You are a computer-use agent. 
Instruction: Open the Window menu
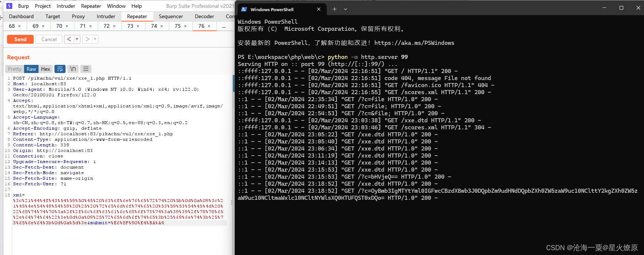coord(116,6)
